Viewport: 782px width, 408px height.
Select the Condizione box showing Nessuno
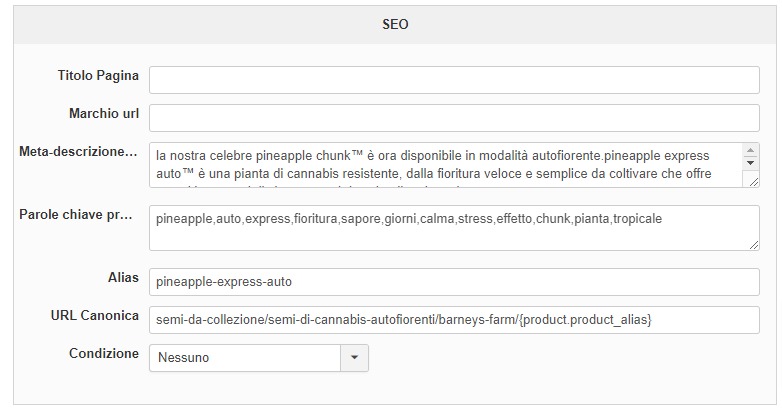pyautogui.click(x=245, y=357)
